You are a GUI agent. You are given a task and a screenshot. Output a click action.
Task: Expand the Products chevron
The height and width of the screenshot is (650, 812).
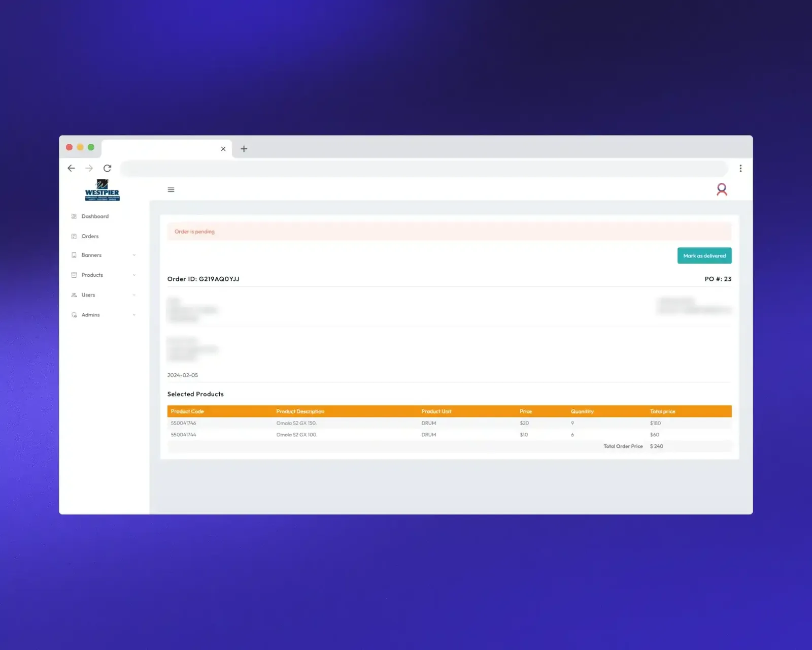pyautogui.click(x=134, y=275)
